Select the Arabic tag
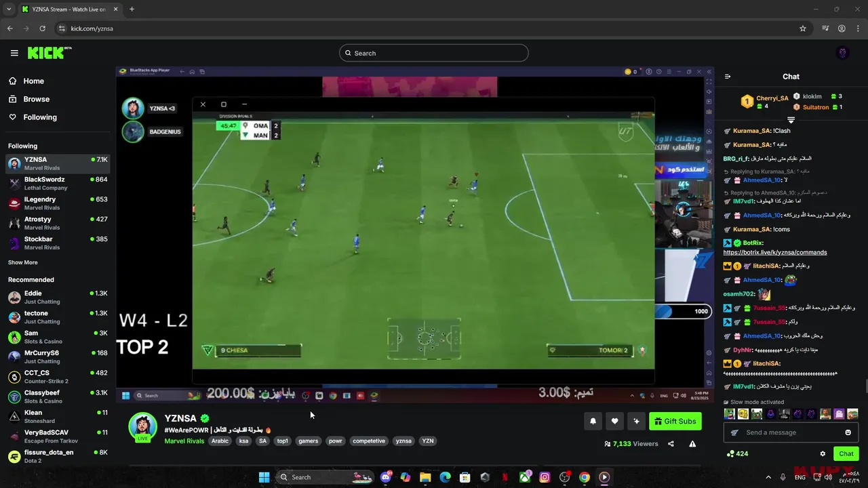This screenshot has height=488, width=868. (x=220, y=441)
